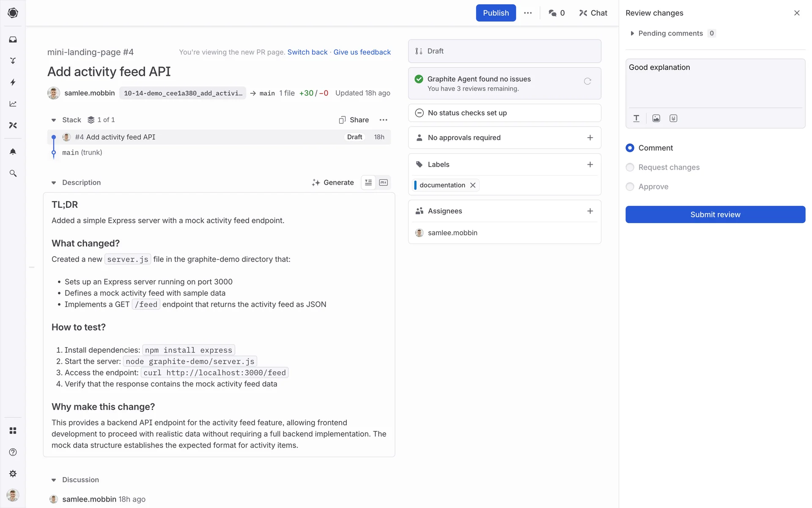
Task: Select the Request changes option
Action: 630,167
